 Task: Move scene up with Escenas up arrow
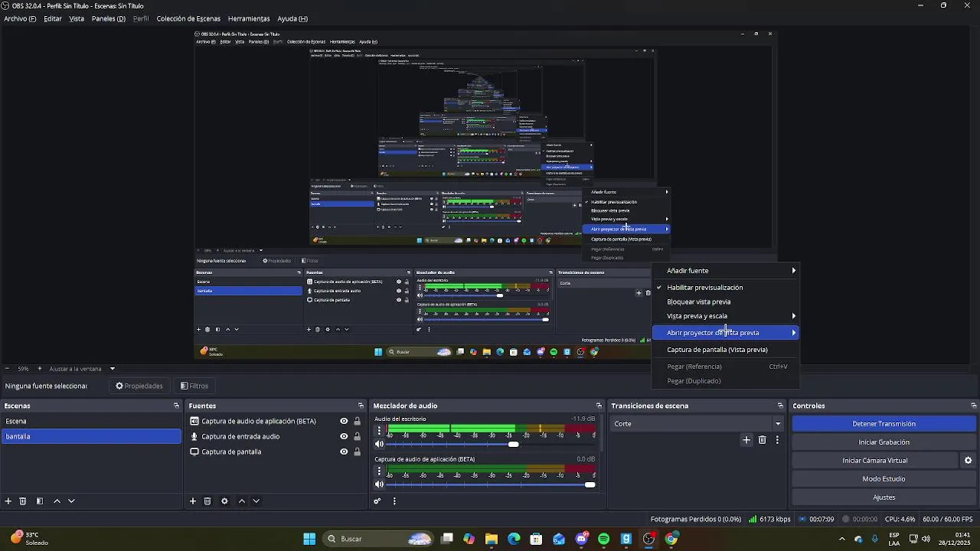(57, 501)
